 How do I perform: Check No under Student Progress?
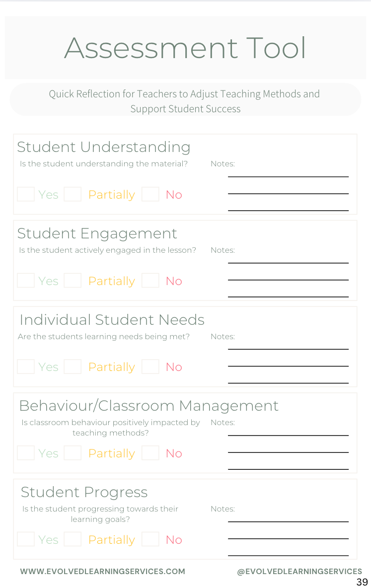coord(150,539)
